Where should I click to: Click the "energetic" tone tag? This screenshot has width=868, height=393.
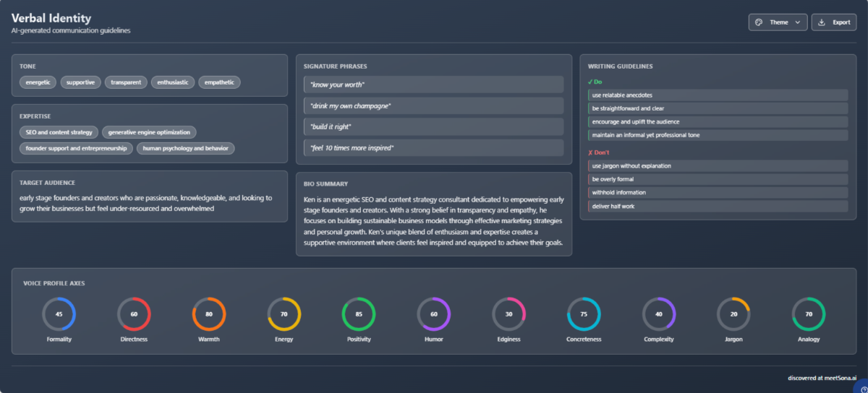tap(38, 82)
